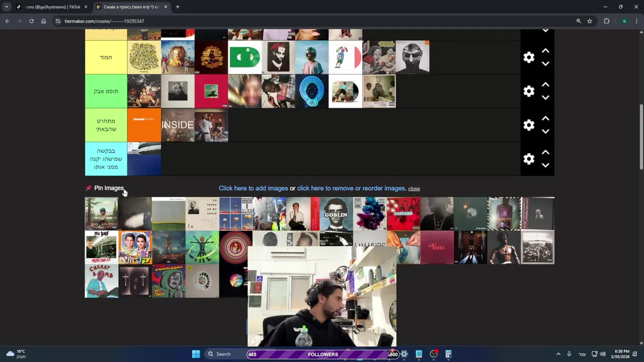
Task: Move the חמוד tier up
Action: pyautogui.click(x=545, y=51)
